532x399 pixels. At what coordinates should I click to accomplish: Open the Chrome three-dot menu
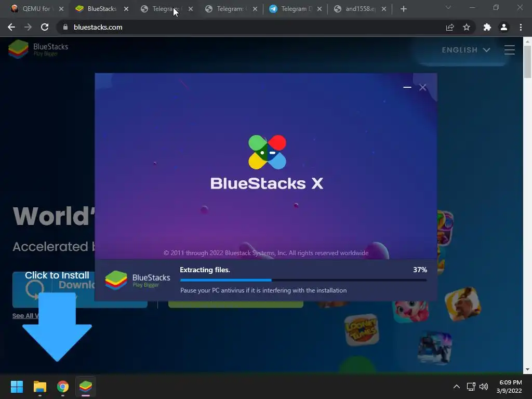[x=521, y=27]
